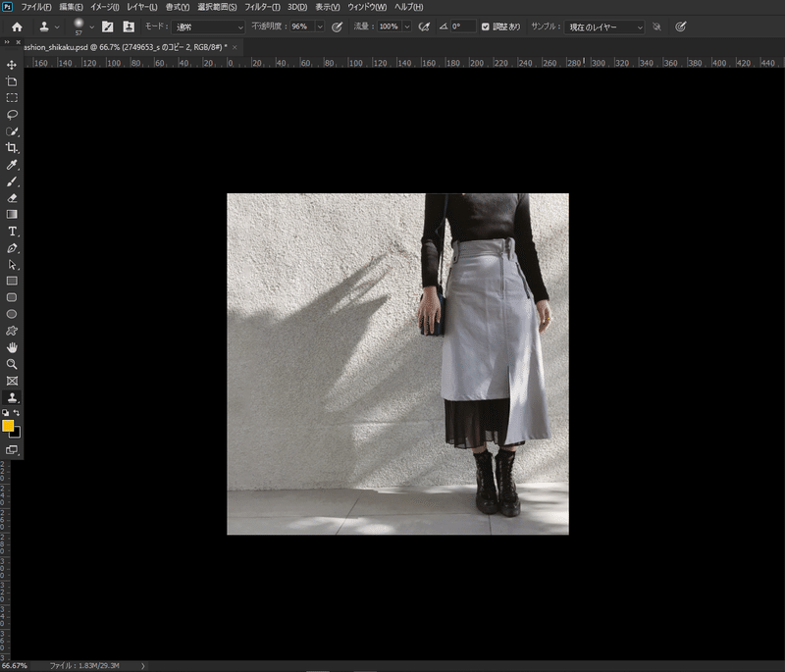Reset to default foreground and background colors
The height and width of the screenshot is (672, 785).
tap(5, 413)
